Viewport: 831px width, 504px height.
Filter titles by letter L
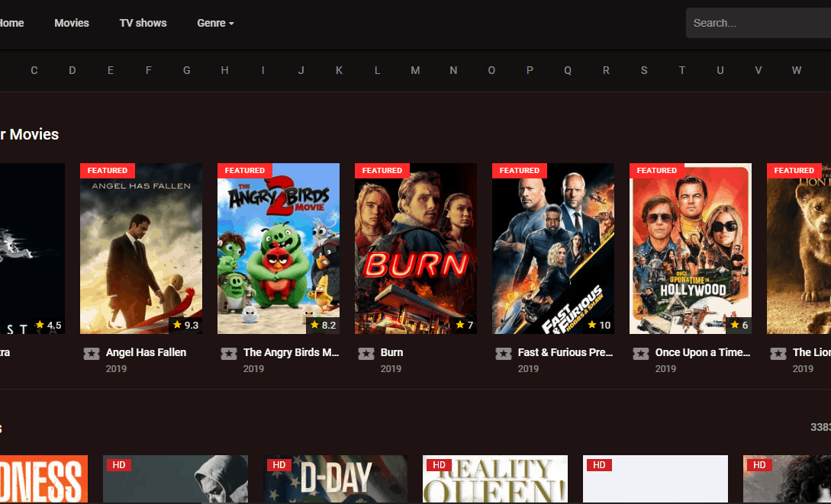pos(377,70)
